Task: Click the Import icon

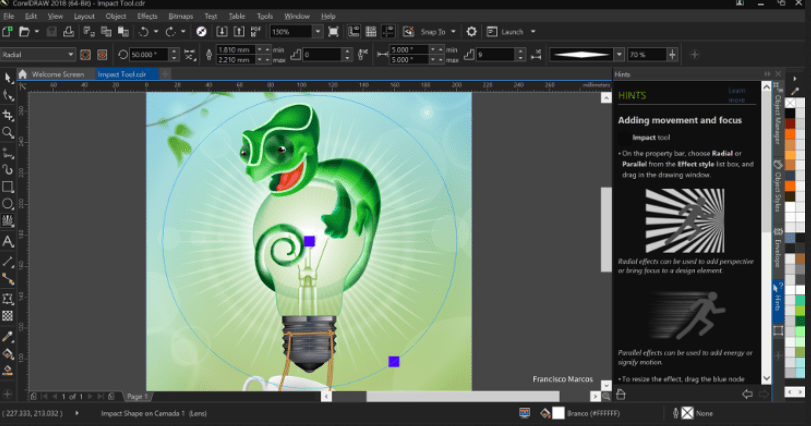Action: point(221,32)
